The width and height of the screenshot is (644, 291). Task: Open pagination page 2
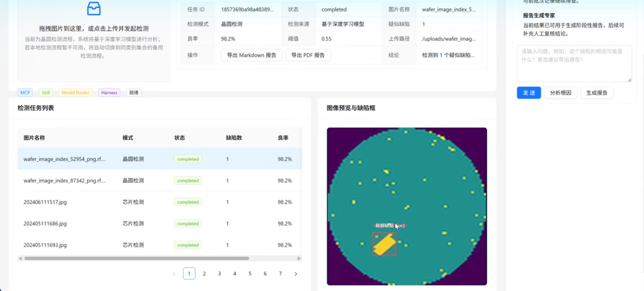tap(204, 274)
